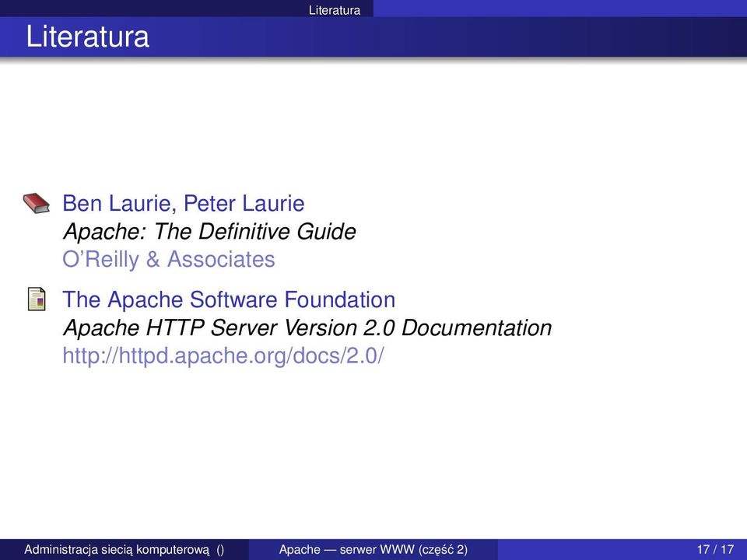
Task: Click footer text Administracja siecią komputerową
Action: [117, 550]
